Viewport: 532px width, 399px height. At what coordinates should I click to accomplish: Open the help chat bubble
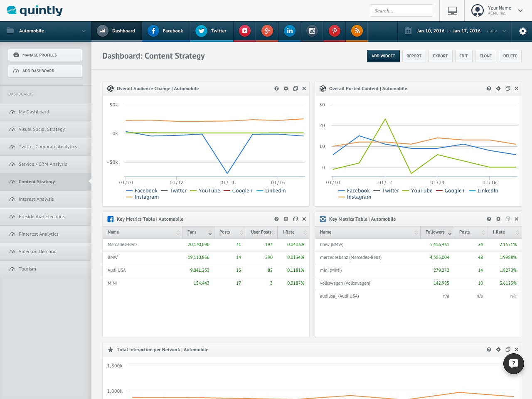(514, 364)
